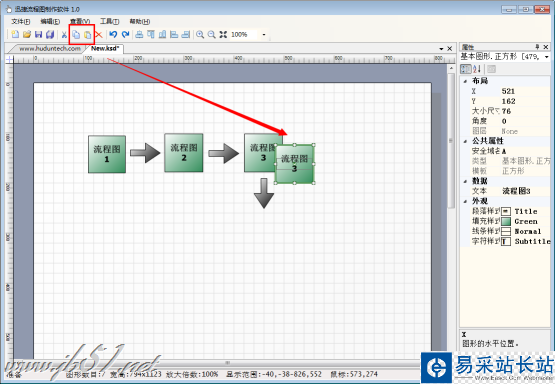Click the Green fill style swatch

506,222
